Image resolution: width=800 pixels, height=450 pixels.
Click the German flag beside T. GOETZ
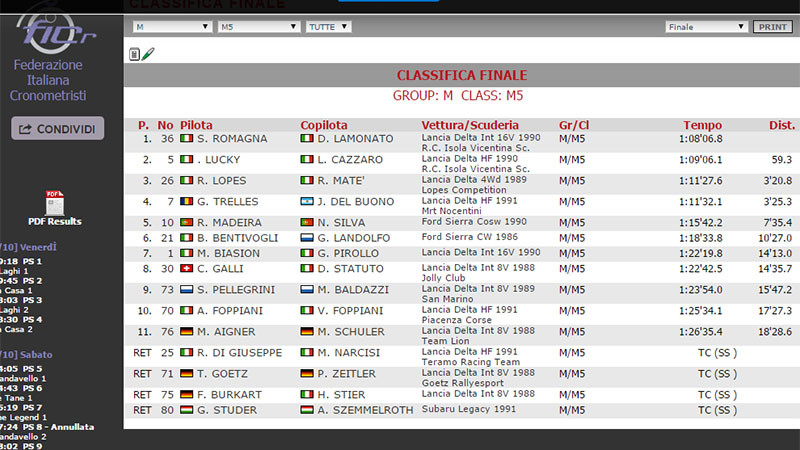(186, 373)
